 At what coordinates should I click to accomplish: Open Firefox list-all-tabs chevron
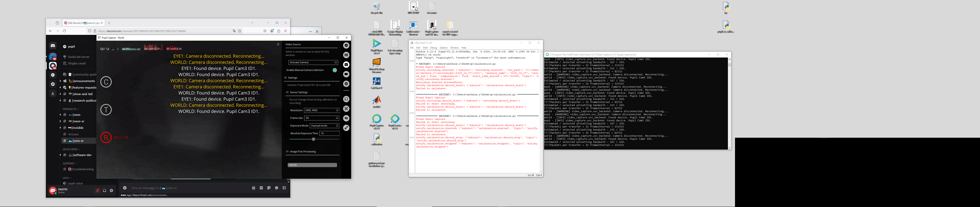coord(252,23)
